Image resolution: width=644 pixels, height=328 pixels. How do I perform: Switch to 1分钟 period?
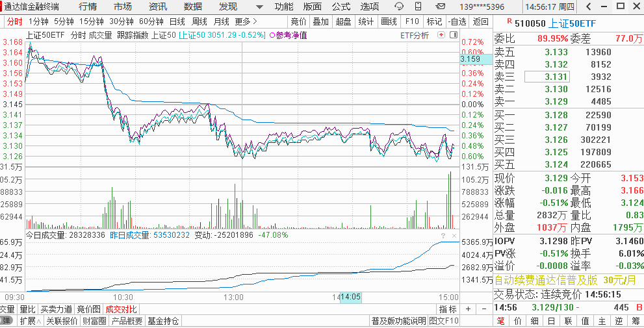(38, 21)
